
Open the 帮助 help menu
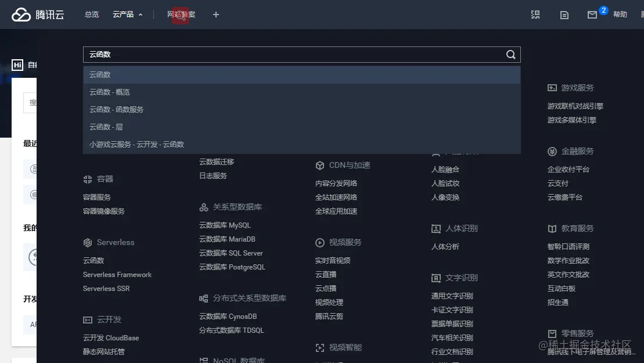click(620, 15)
